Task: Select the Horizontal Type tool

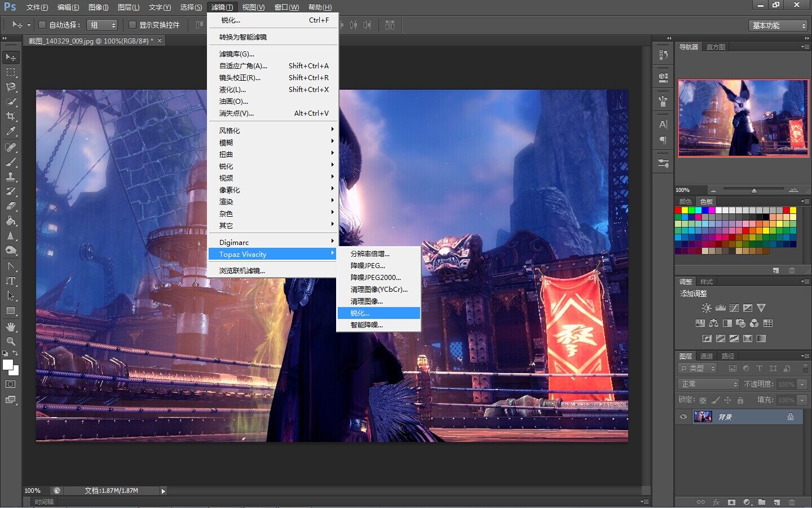Action: 11,281
